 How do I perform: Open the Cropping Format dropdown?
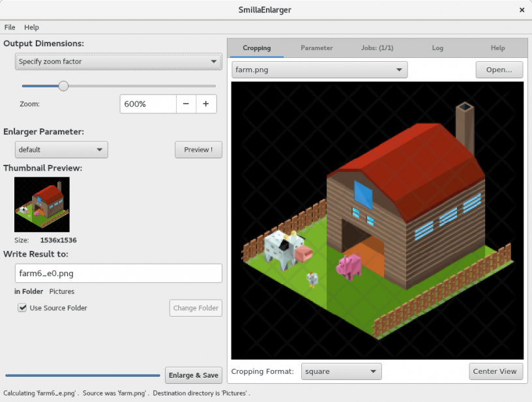pyautogui.click(x=341, y=371)
